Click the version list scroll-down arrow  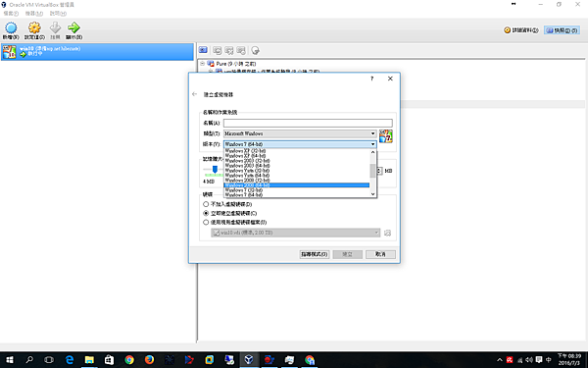point(372,193)
